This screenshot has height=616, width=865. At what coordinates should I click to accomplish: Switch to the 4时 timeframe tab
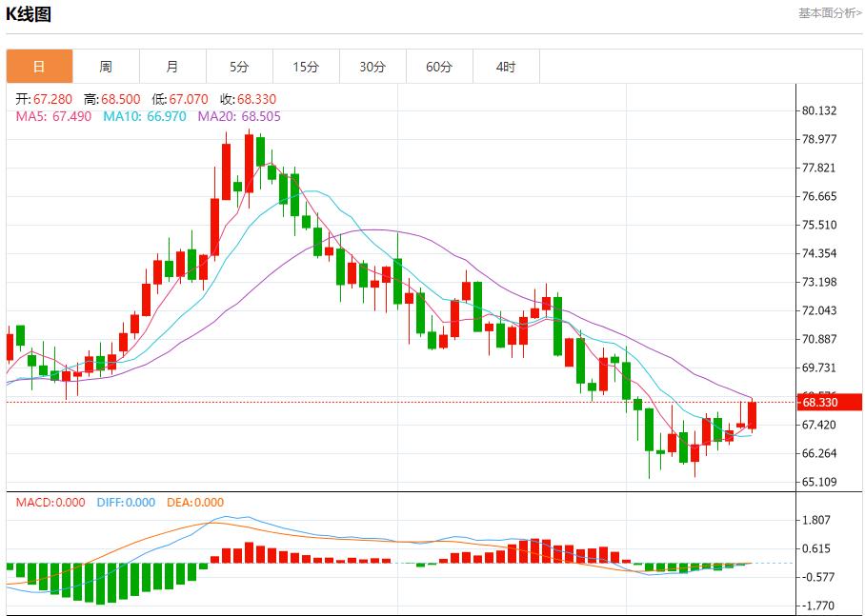(x=506, y=67)
